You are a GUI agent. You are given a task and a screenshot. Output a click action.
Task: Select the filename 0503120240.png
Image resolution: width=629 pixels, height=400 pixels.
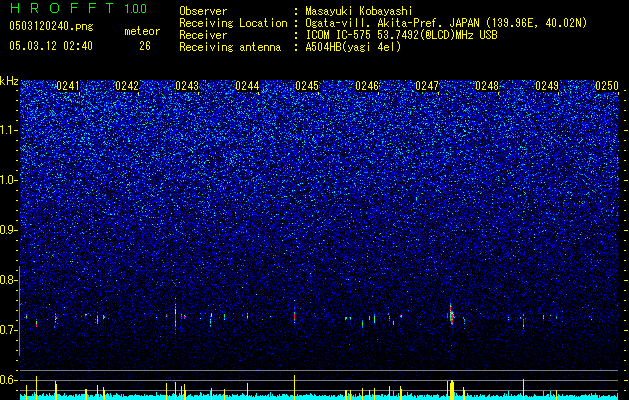point(51,26)
